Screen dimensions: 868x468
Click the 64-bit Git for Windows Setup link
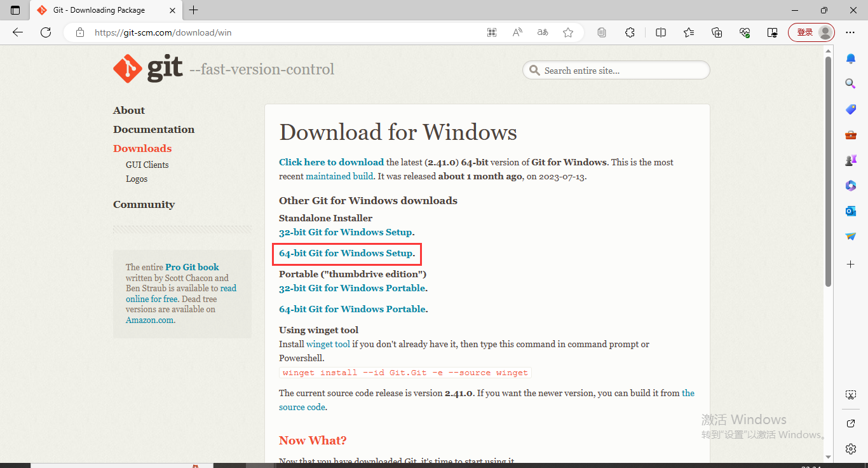pyautogui.click(x=346, y=253)
